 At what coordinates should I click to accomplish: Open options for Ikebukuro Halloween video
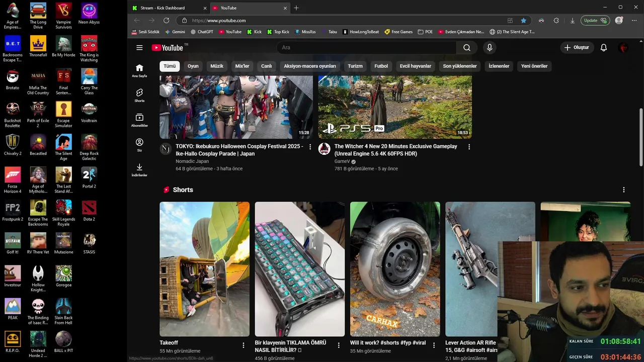(310, 147)
